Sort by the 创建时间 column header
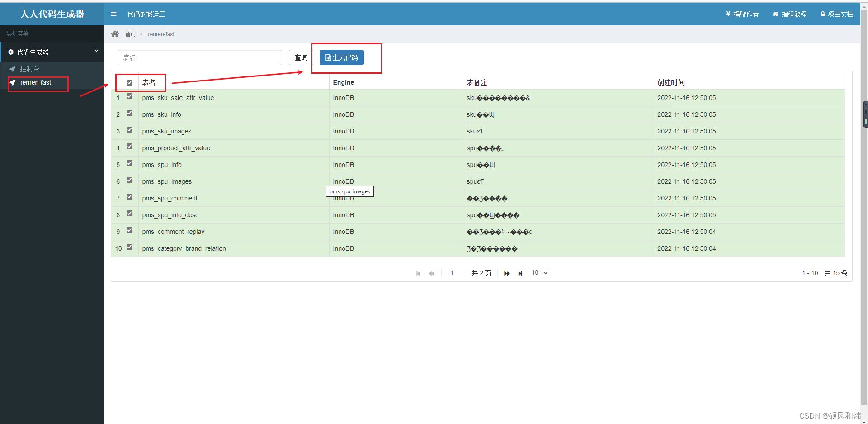Image resolution: width=868 pixels, height=424 pixels. (749, 82)
